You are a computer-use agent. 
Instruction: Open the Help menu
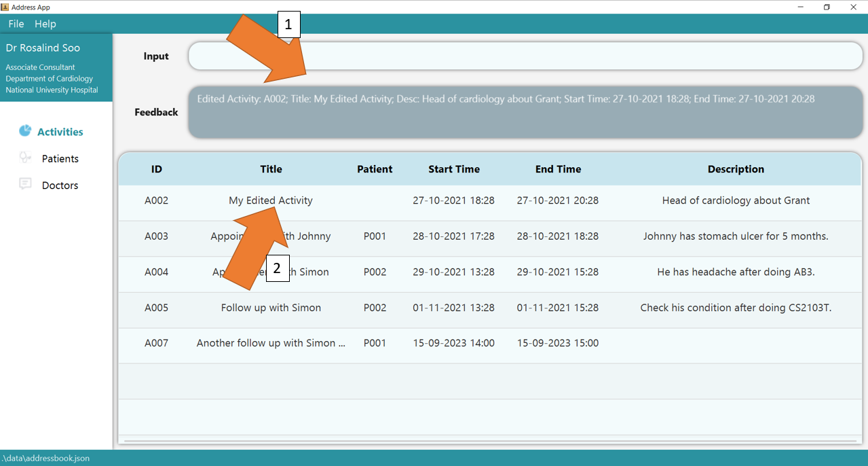coord(45,24)
